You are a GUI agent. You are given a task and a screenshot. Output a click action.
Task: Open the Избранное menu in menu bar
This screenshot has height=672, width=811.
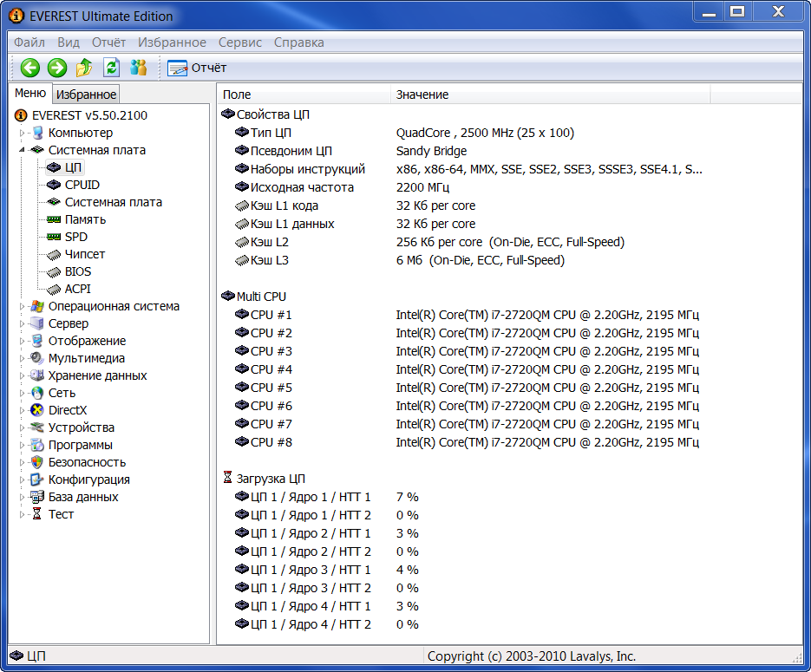(172, 42)
